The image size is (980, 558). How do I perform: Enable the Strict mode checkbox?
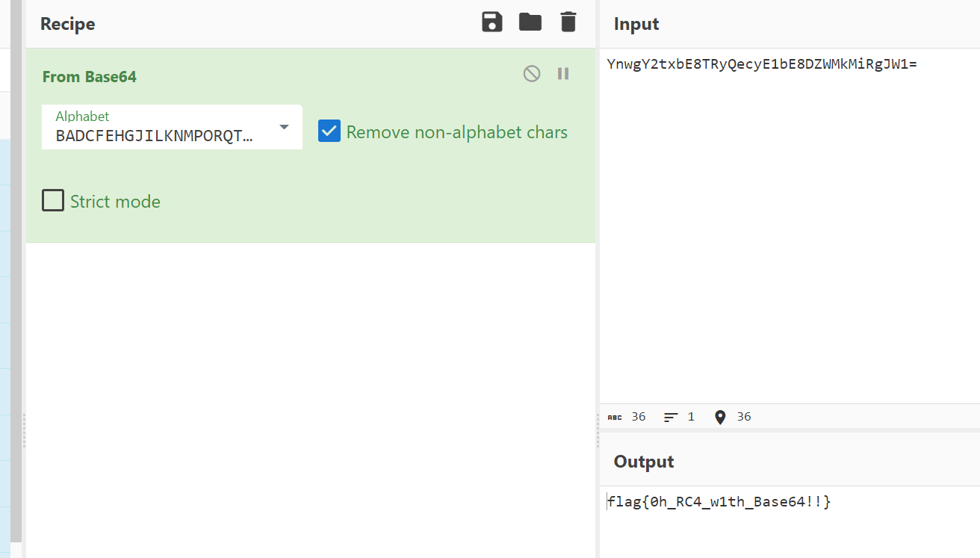pyautogui.click(x=53, y=201)
